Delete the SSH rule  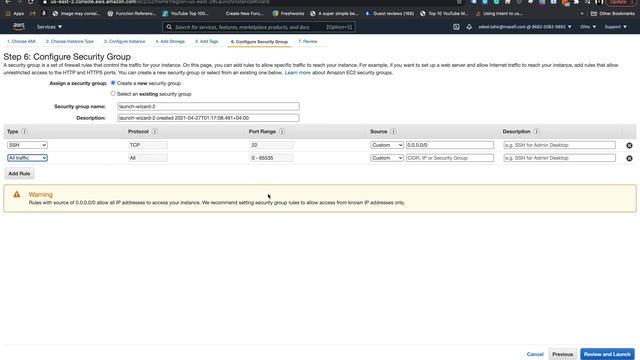(x=629, y=145)
